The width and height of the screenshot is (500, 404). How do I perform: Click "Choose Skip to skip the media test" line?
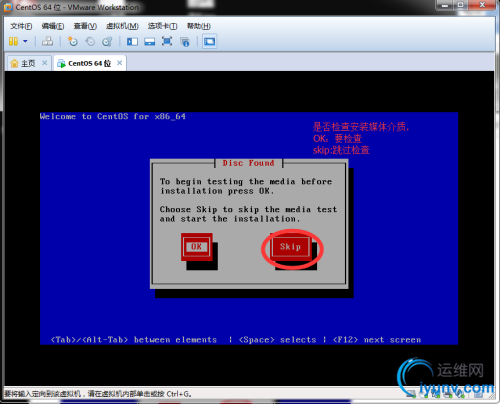tap(248, 209)
